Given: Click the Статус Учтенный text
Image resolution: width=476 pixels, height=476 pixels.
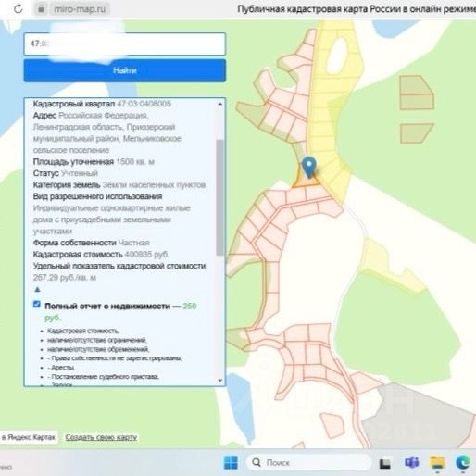Looking at the screenshot, I should [66, 173].
